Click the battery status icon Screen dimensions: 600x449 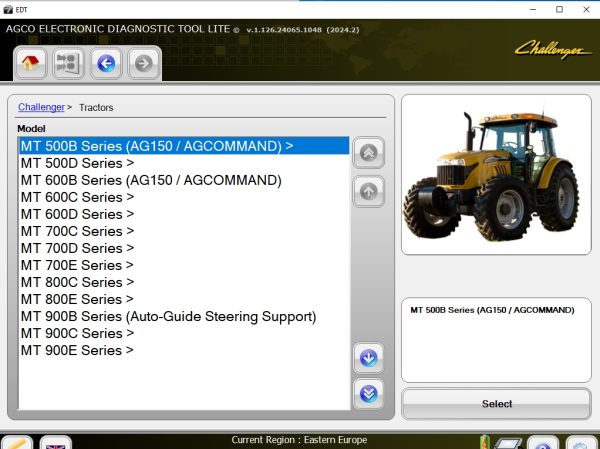point(485,442)
